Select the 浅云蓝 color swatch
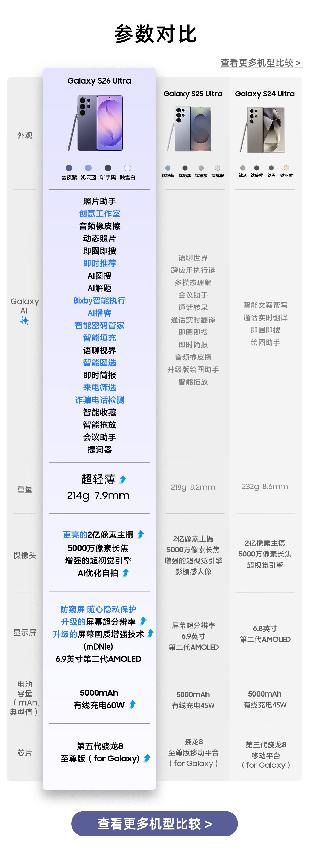 88,168
